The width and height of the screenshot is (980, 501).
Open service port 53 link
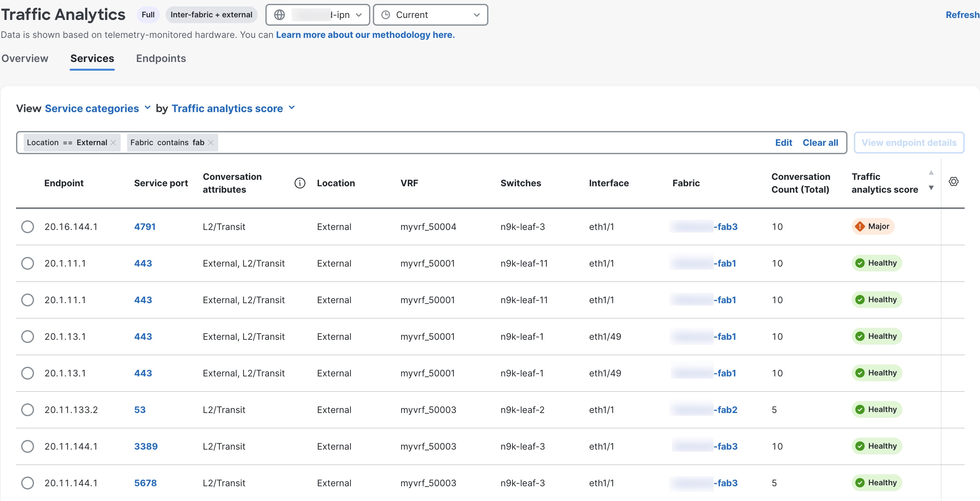(x=140, y=410)
